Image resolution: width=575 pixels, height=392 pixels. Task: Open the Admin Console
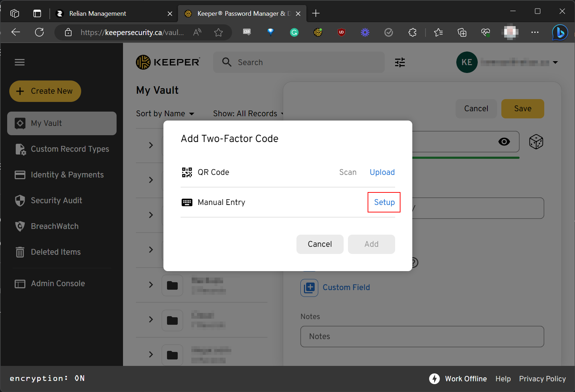[50, 284]
